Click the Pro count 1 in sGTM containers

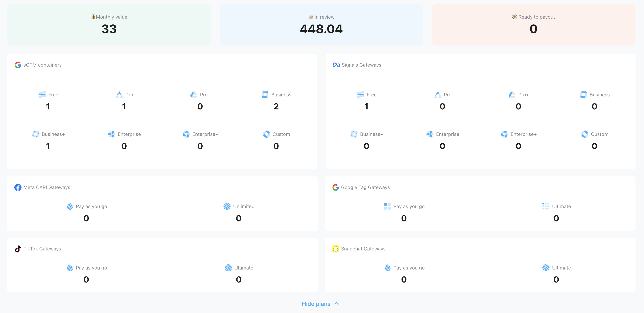click(124, 107)
